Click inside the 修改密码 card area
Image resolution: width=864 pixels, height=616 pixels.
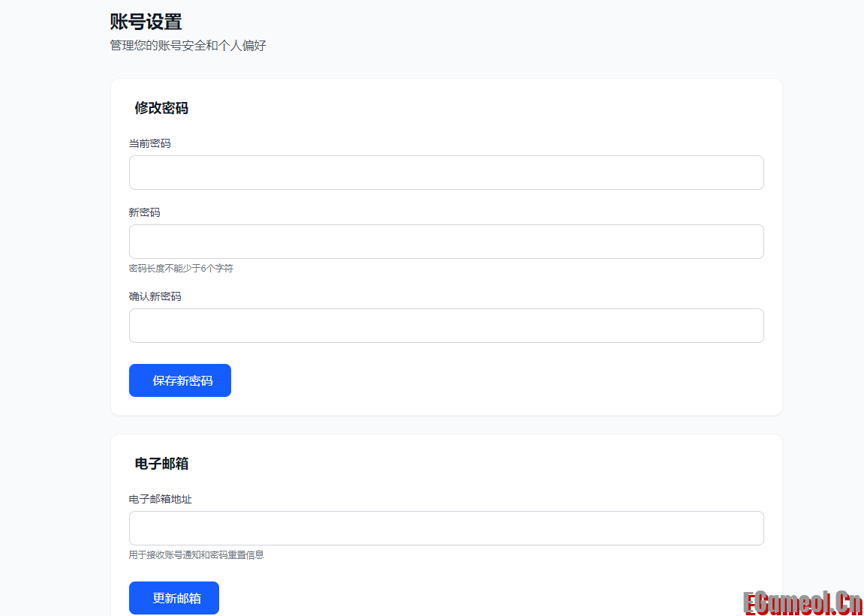[447, 248]
